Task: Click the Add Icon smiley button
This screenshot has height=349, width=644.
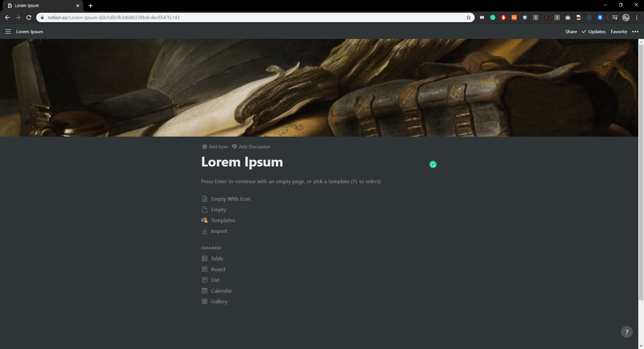Action: click(215, 147)
